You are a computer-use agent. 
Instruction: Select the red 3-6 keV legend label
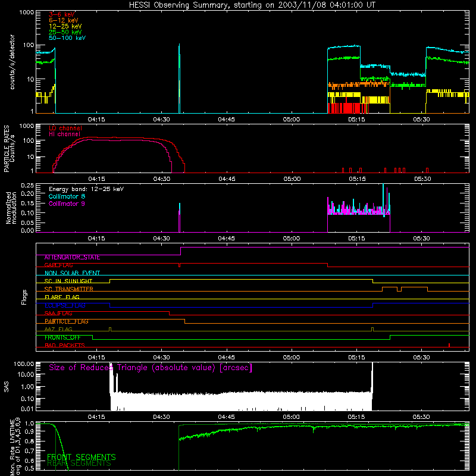(x=62, y=14)
